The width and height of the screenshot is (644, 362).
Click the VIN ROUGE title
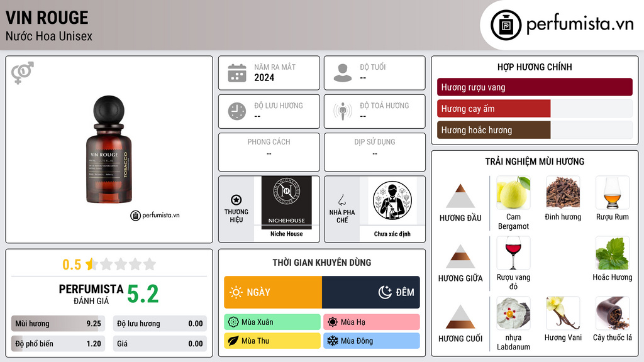pos(47,18)
